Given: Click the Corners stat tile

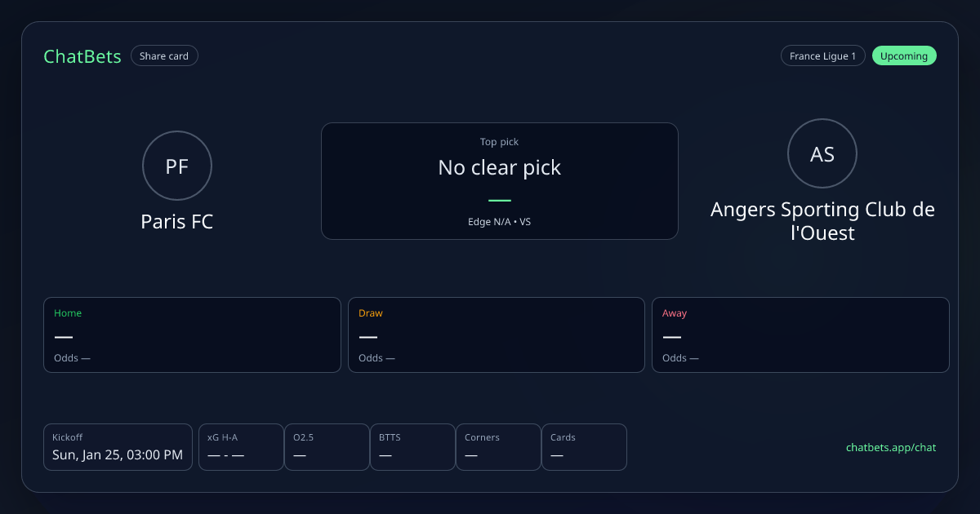Looking at the screenshot, I should pyautogui.click(x=498, y=447).
